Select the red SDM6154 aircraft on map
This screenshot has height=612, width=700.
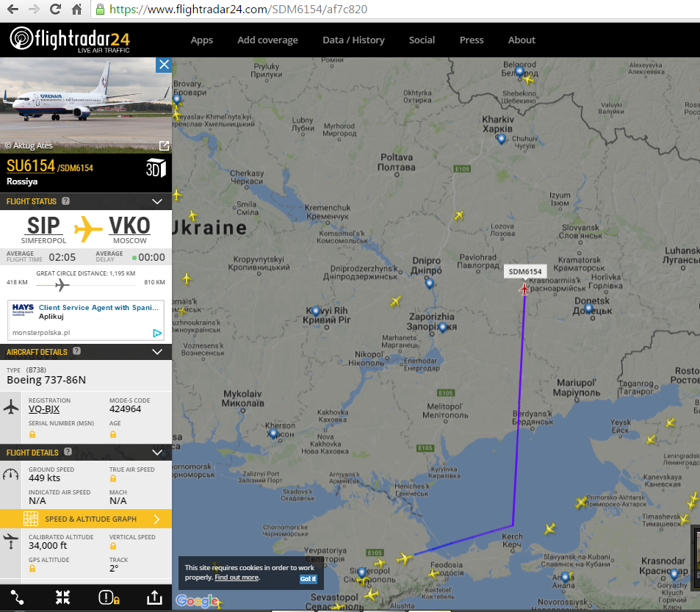(524, 289)
